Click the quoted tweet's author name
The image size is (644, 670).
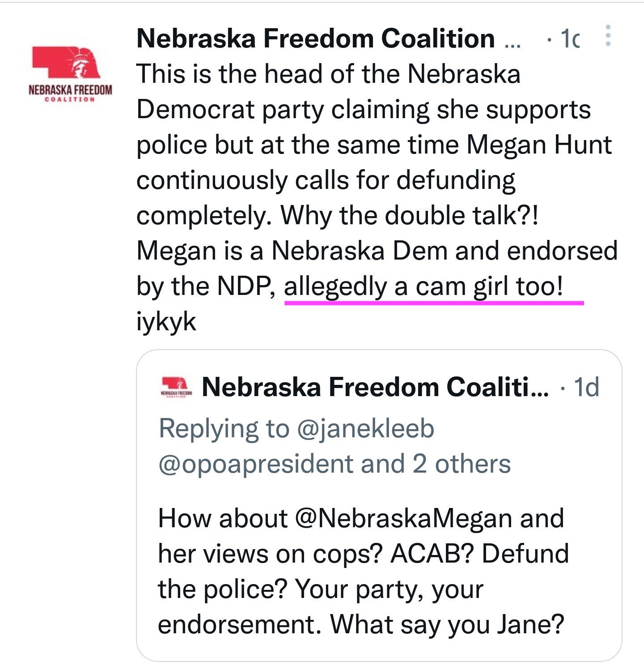click(375, 387)
